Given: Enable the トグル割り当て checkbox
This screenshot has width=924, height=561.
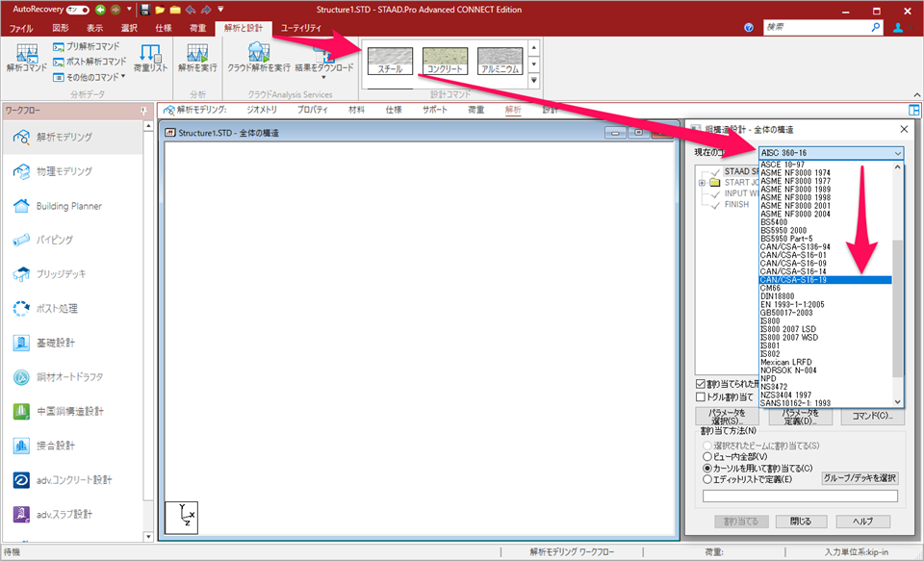Looking at the screenshot, I should click(x=700, y=397).
